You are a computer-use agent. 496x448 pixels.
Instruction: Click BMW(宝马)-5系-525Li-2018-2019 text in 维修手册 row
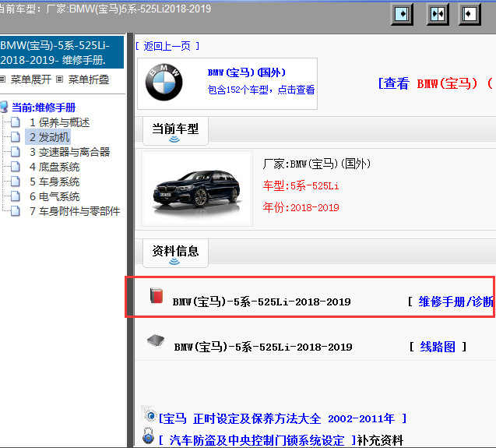262,302
